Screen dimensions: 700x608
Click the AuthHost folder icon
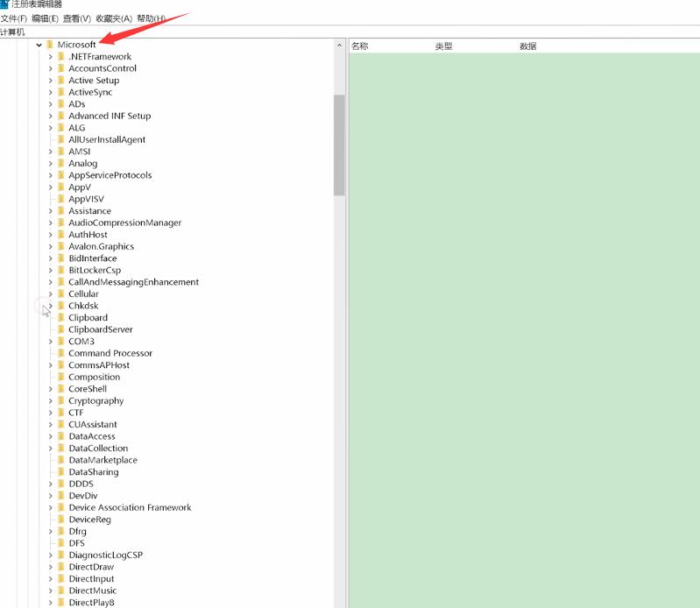tap(61, 235)
